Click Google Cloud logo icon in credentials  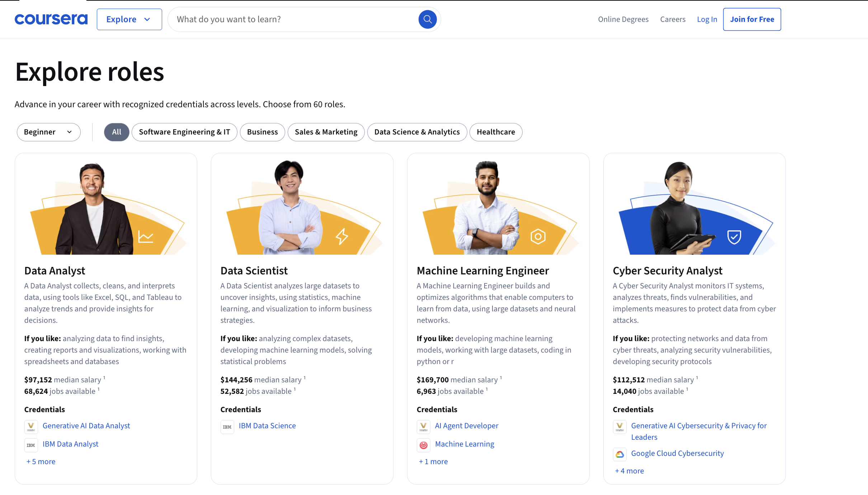click(619, 454)
